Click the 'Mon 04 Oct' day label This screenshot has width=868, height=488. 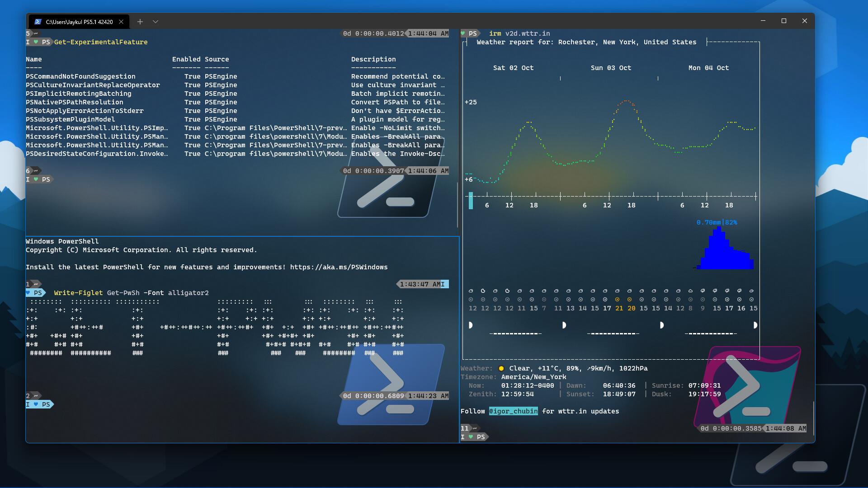coord(708,68)
